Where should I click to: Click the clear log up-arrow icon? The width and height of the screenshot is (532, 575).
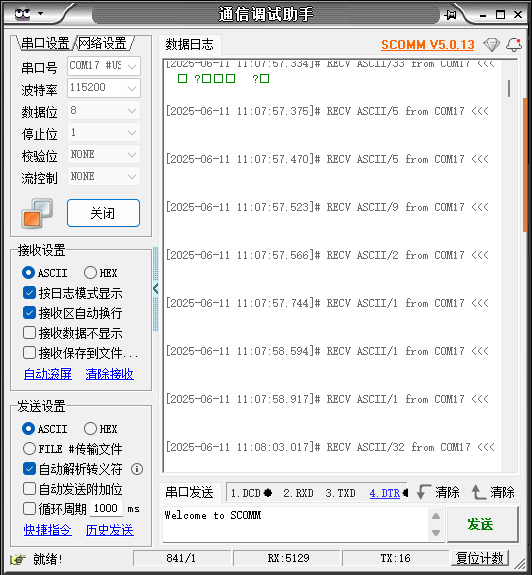(x=478, y=492)
